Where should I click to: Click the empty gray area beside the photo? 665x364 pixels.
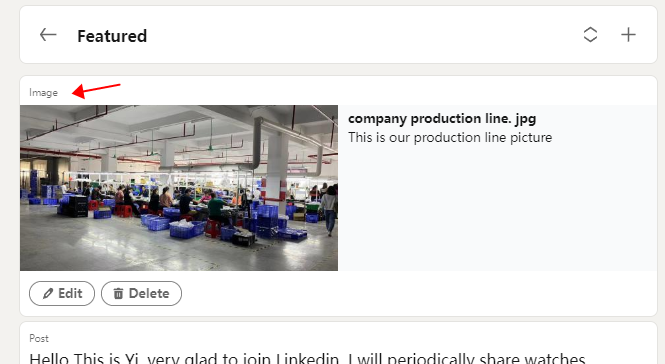click(x=497, y=208)
